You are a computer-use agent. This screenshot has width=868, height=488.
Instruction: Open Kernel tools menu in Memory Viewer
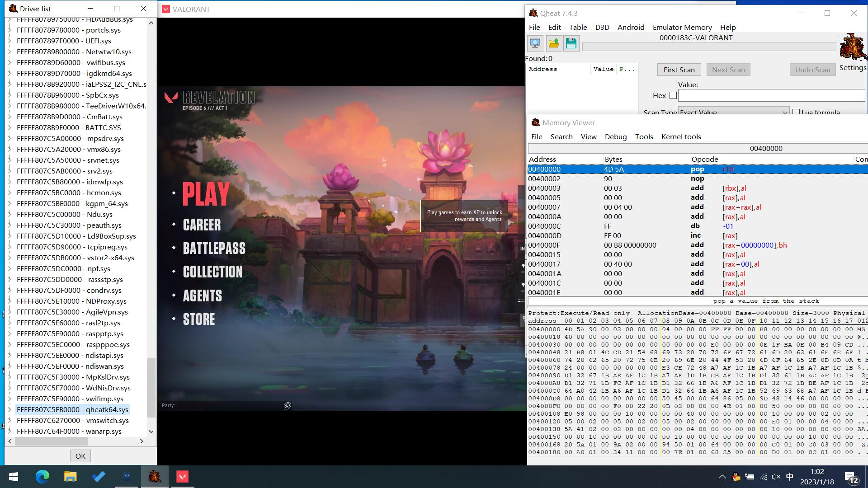(681, 136)
